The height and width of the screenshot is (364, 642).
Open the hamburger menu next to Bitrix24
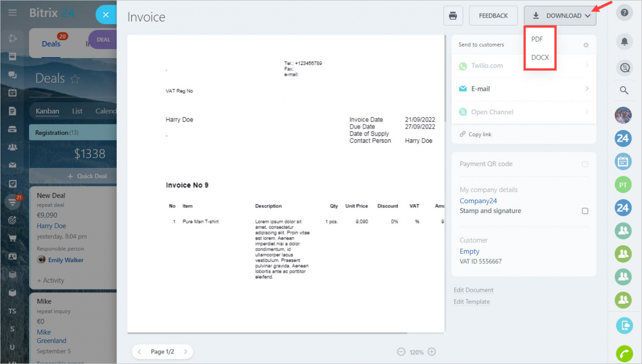click(13, 13)
